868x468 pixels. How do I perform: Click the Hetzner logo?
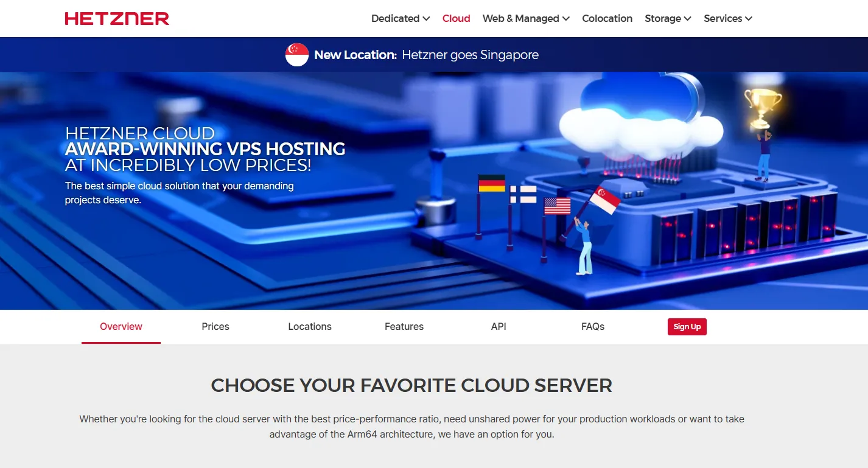[117, 18]
